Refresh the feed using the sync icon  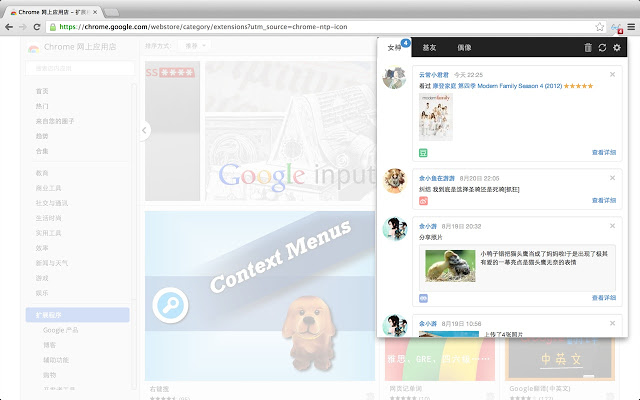[602, 48]
